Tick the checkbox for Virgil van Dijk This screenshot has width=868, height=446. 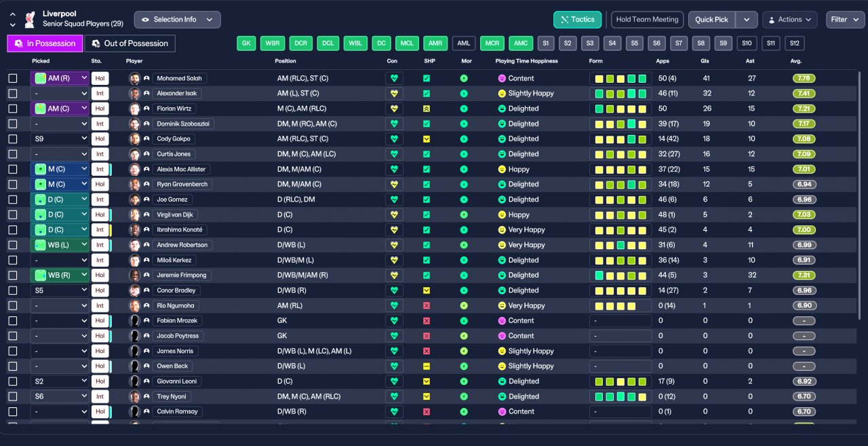pyautogui.click(x=13, y=215)
